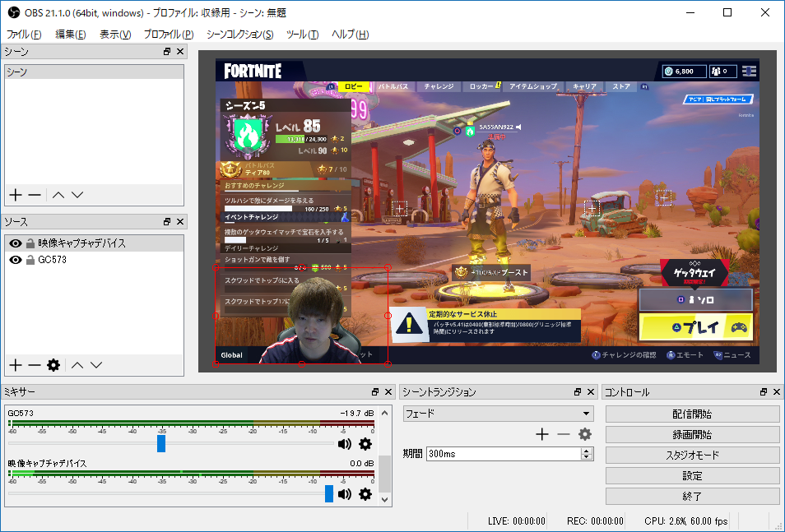Image resolution: width=785 pixels, height=532 pixels.
Task: Open source properties gear in Sources panel
Action: click(x=53, y=365)
